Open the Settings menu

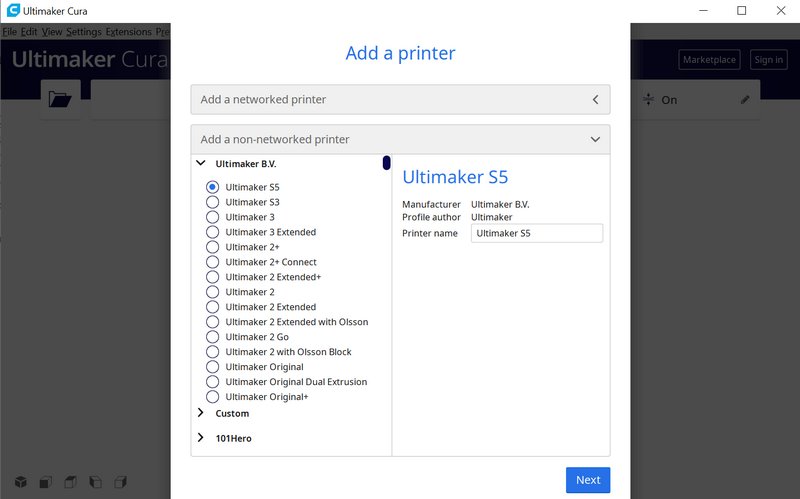pyautogui.click(x=84, y=32)
